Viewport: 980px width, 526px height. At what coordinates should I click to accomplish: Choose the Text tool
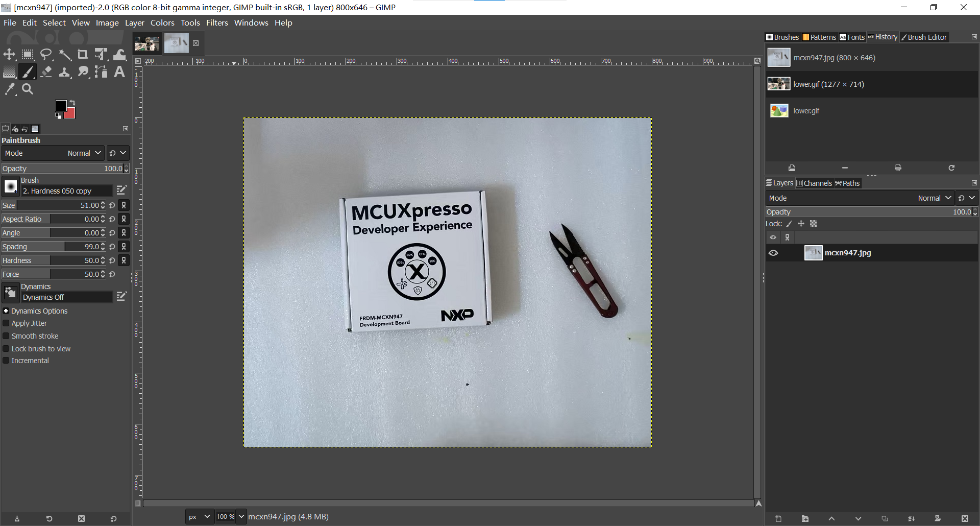[119, 72]
